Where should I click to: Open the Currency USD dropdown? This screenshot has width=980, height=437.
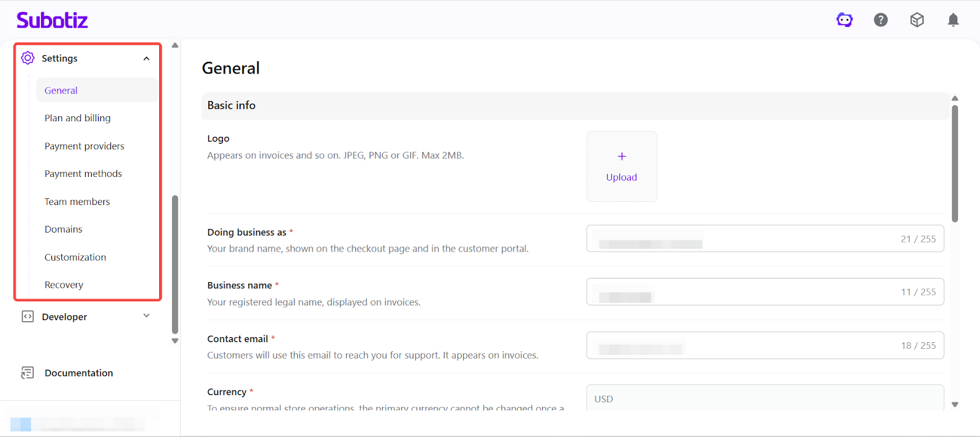pyautogui.click(x=764, y=398)
